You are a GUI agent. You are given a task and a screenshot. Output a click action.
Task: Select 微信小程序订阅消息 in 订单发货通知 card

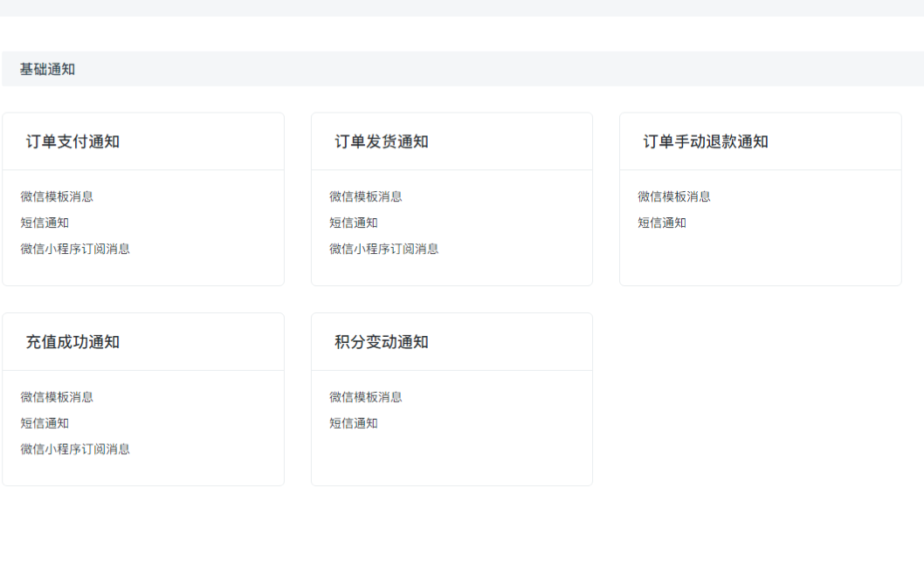(x=383, y=249)
